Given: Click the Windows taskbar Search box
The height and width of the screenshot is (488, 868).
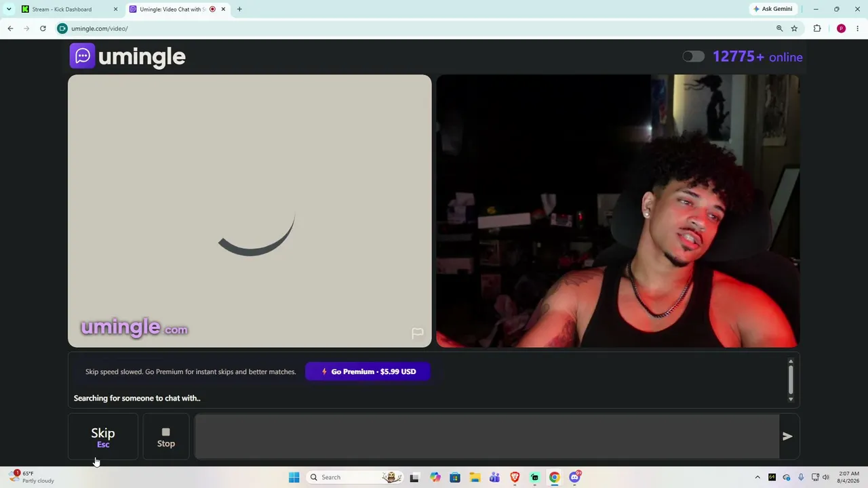Looking at the screenshot, I should tap(354, 477).
